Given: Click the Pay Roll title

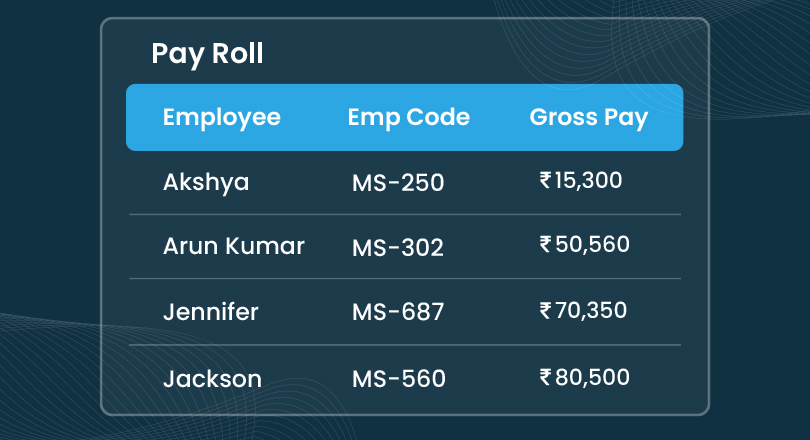Looking at the screenshot, I should (x=207, y=53).
